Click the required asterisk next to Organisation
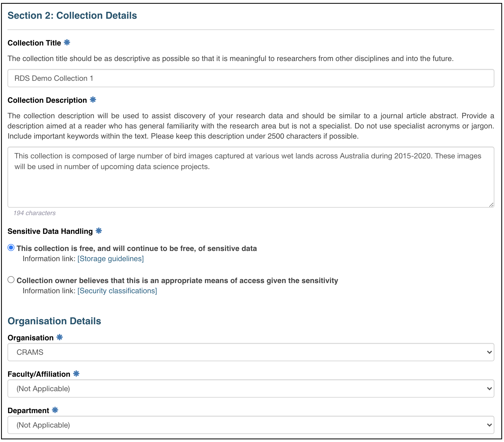The width and height of the screenshot is (504, 442). [60, 337]
